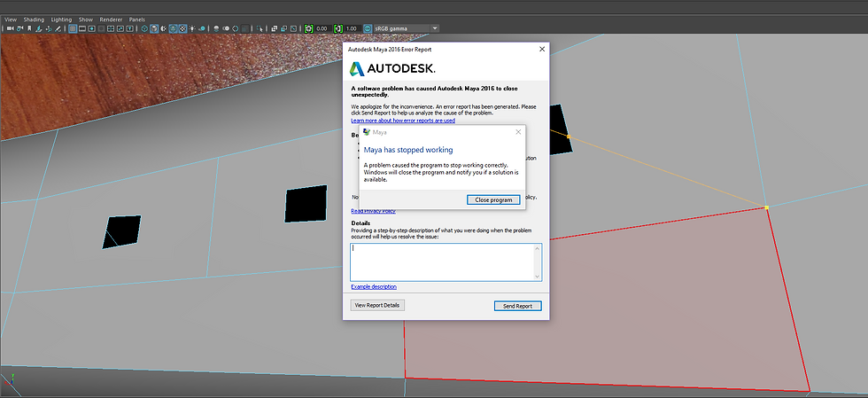Click the Exposure value field 0.00
The height and width of the screenshot is (398, 868).
click(323, 28)
